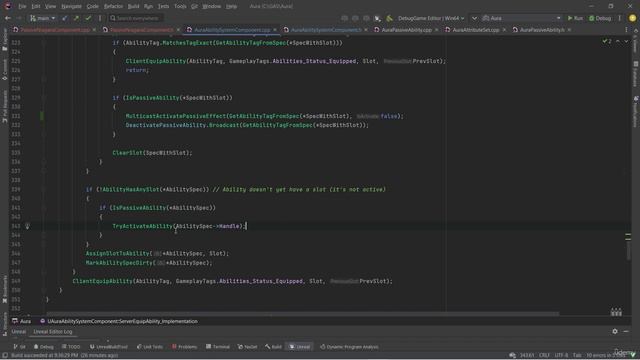
Task: Open the Terminal tool window
Action: [218, 347]
